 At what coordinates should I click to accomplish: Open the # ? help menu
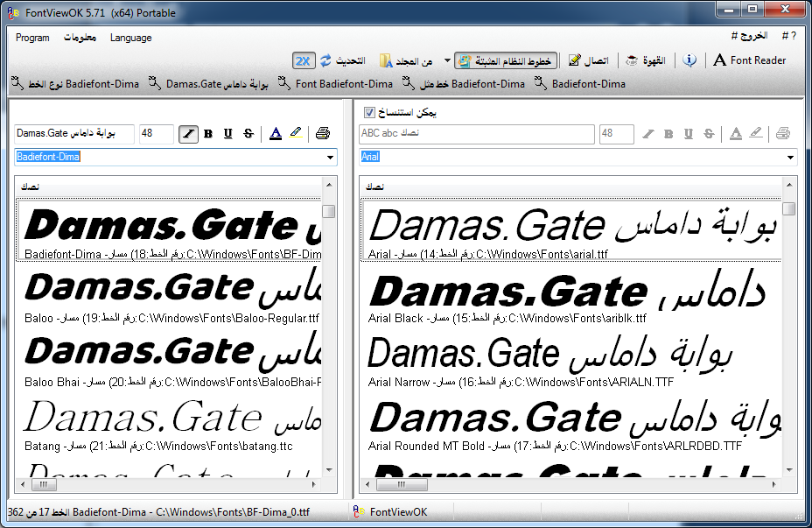[788, 35]
